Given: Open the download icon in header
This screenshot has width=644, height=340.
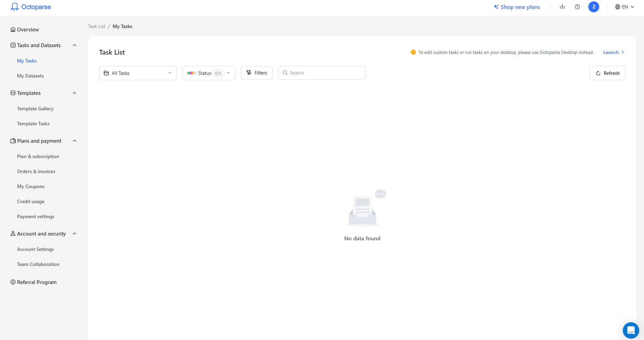Looking at the screenshot, I should 562,6.
